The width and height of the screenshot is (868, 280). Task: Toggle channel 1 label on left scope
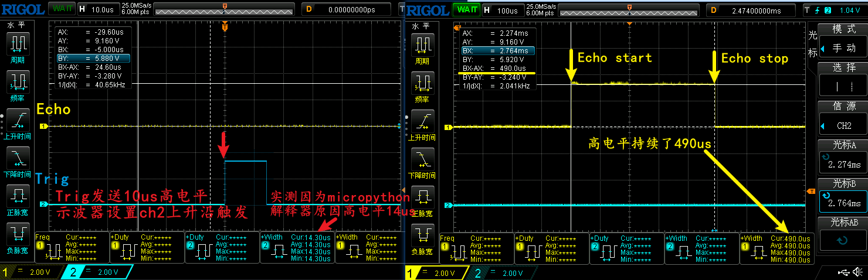(30, 272)
